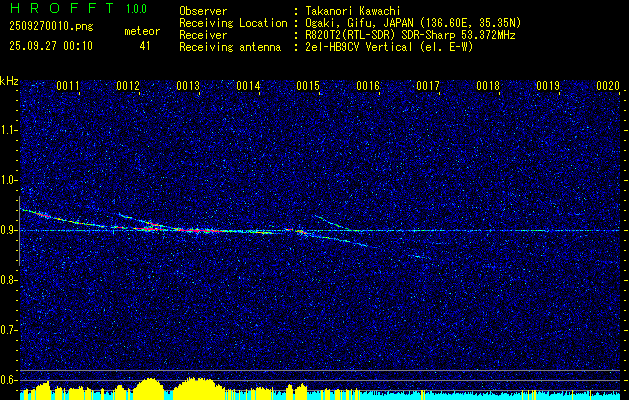629x400 pixels.
Task: Select the version number 1.0.0
Action: pyautogui.click(x=136, y=9)
